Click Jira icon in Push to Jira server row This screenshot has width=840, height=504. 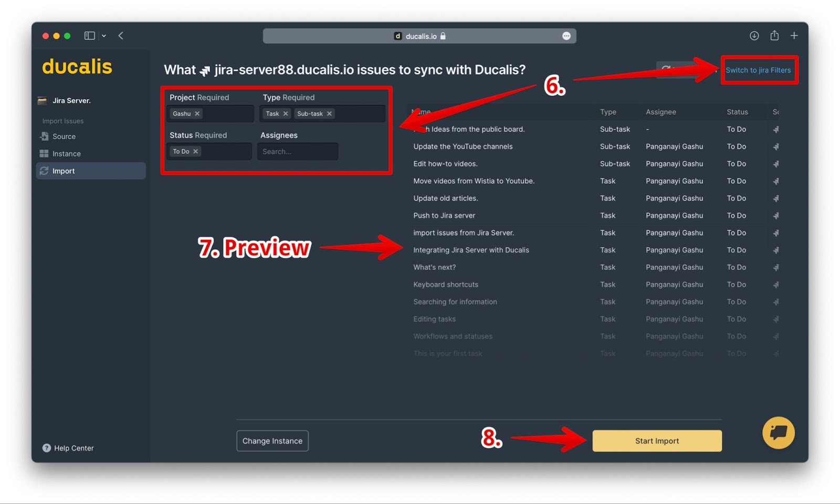coord(776,216)
